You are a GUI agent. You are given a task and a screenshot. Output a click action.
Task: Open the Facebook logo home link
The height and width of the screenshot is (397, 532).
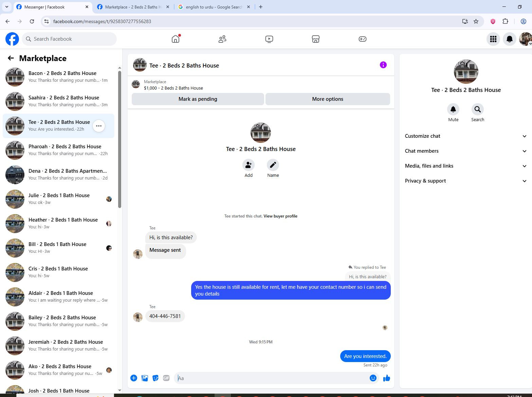[x=12, y=39]
